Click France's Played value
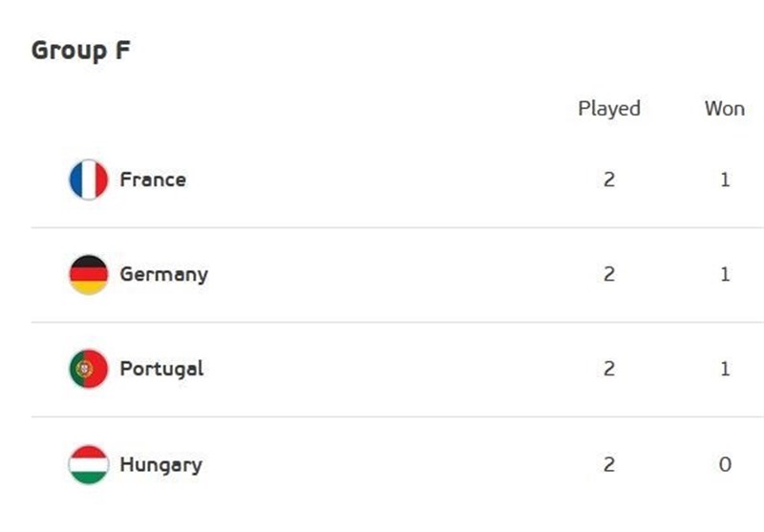The height and width of the screenshot is (532, 764). click(x=609, y=180)
